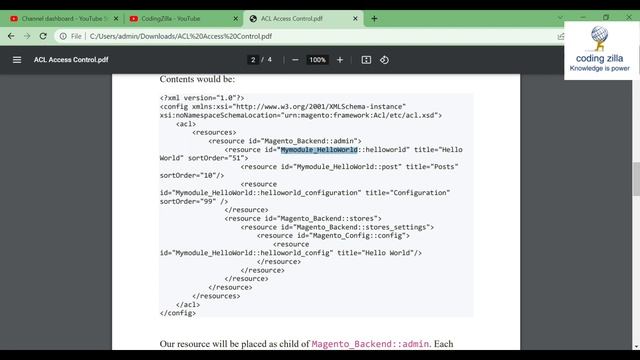Open the PDF sidebar menu icon
The image size is (640, 360).
[17, 60]
